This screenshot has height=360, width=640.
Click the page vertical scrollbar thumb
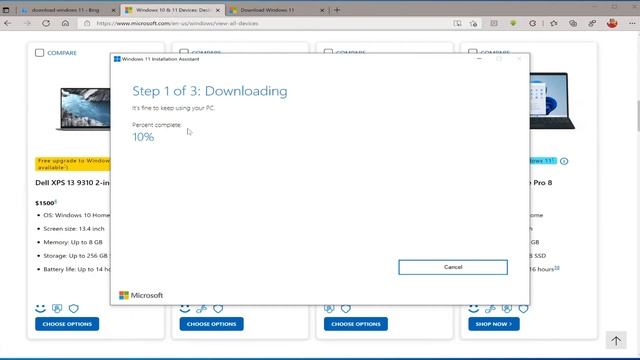[638, 116]
